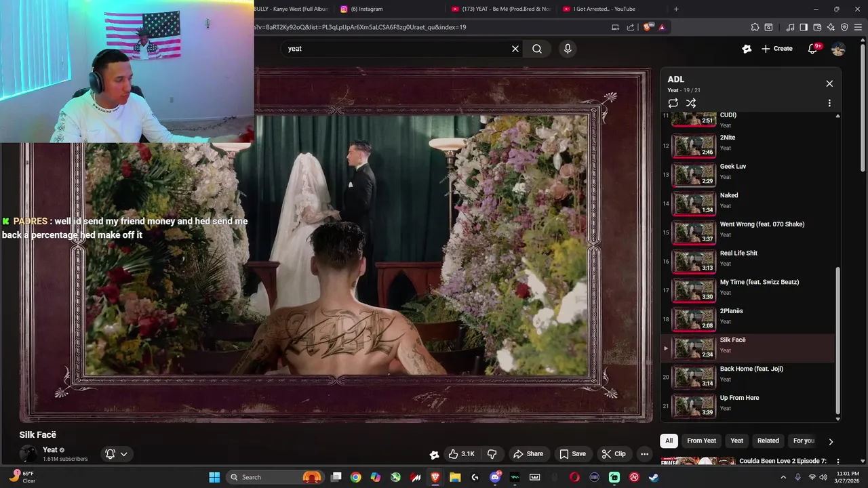Select the Silk Facë playlist row

click(748, 348)
